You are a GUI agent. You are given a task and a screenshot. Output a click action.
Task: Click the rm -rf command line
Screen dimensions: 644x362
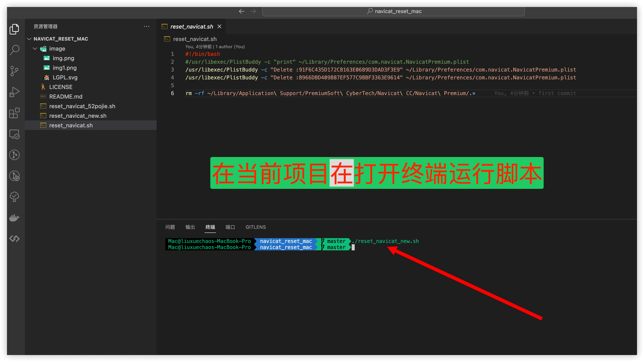point(330,93)
